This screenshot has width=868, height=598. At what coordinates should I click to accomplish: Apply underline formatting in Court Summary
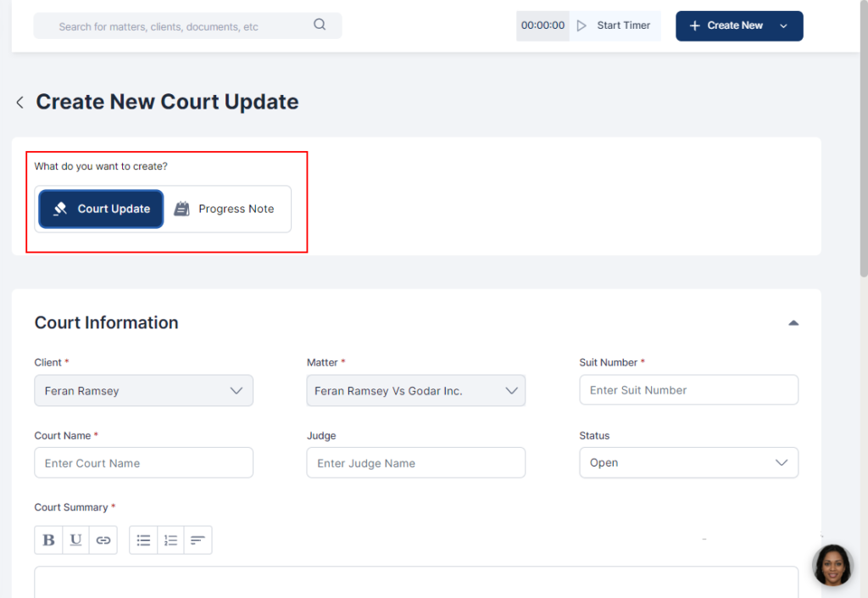(75, 540)
